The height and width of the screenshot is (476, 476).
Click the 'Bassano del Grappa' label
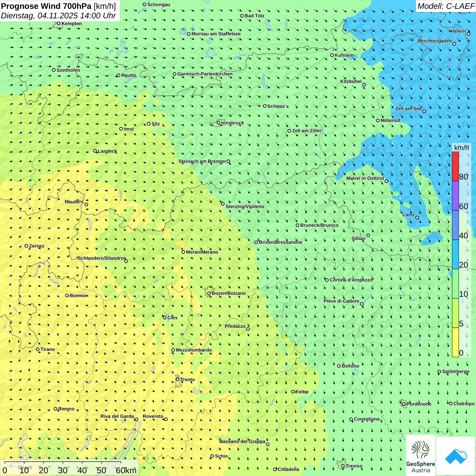242,441
